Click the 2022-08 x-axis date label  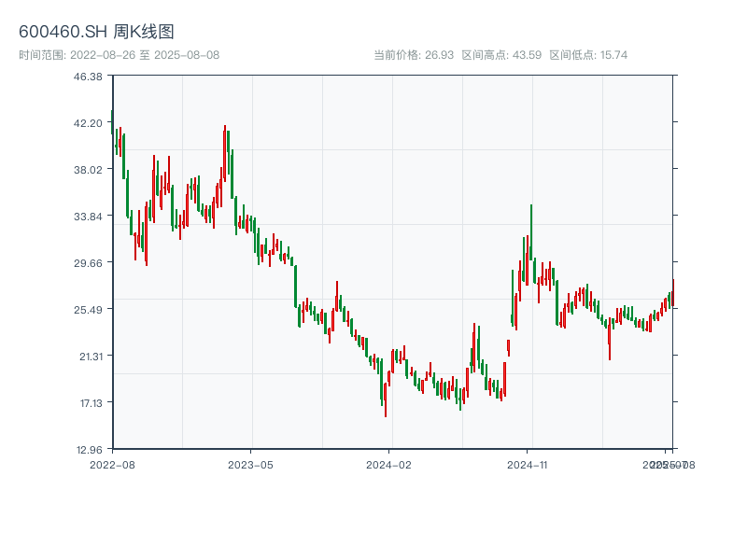(112, 464)
